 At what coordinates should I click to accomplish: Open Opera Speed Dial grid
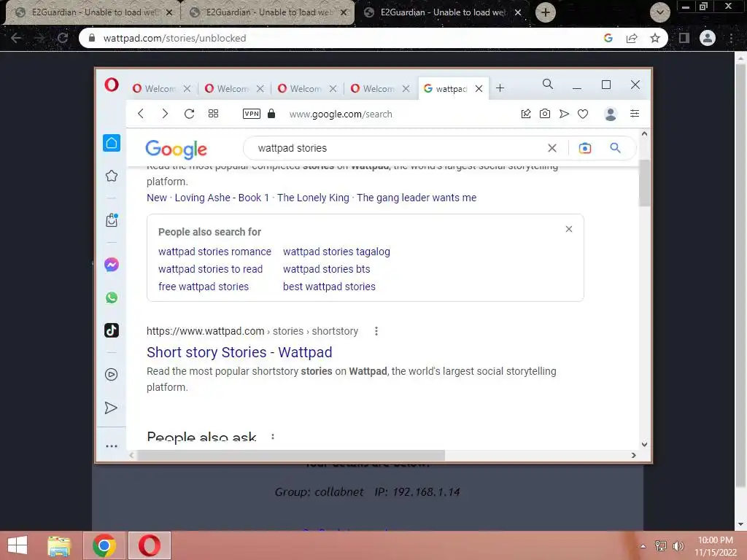pyautogui.click(x=214, y=114)
